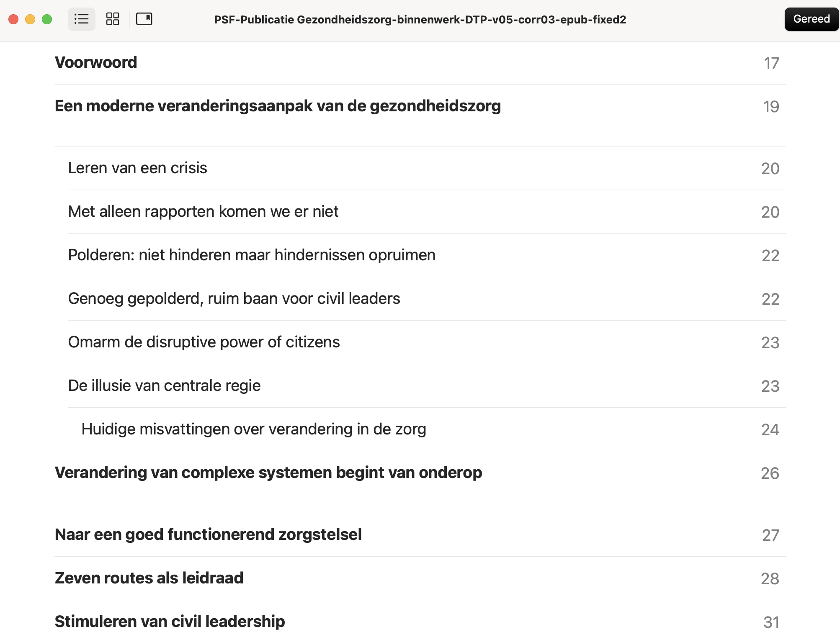The width and height of the screenshot is (840, 632).
Task: Jump to Leren van een crisis
Action: tap(137, 168)
